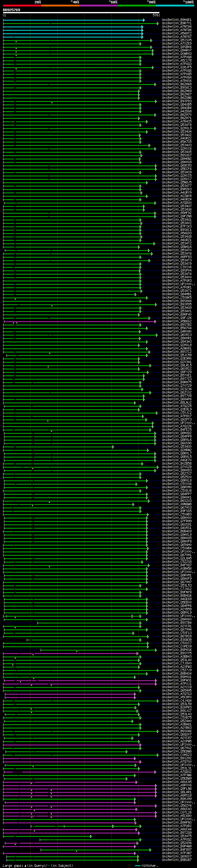Click label UniRef100_B5A705

pos(176,142)
